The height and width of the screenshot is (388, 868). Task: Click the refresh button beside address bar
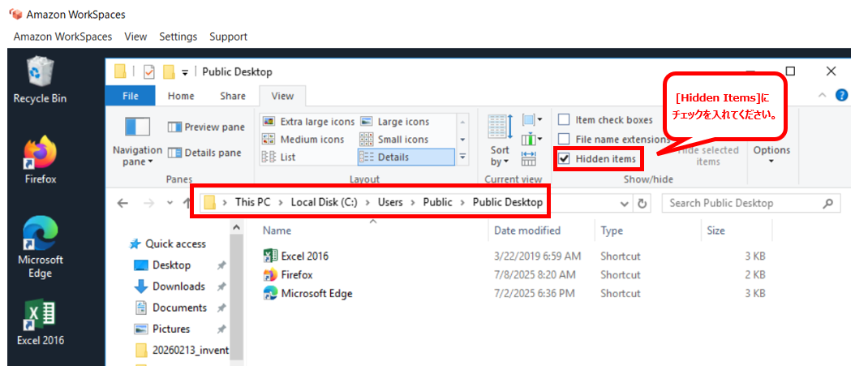coord(642,204)
